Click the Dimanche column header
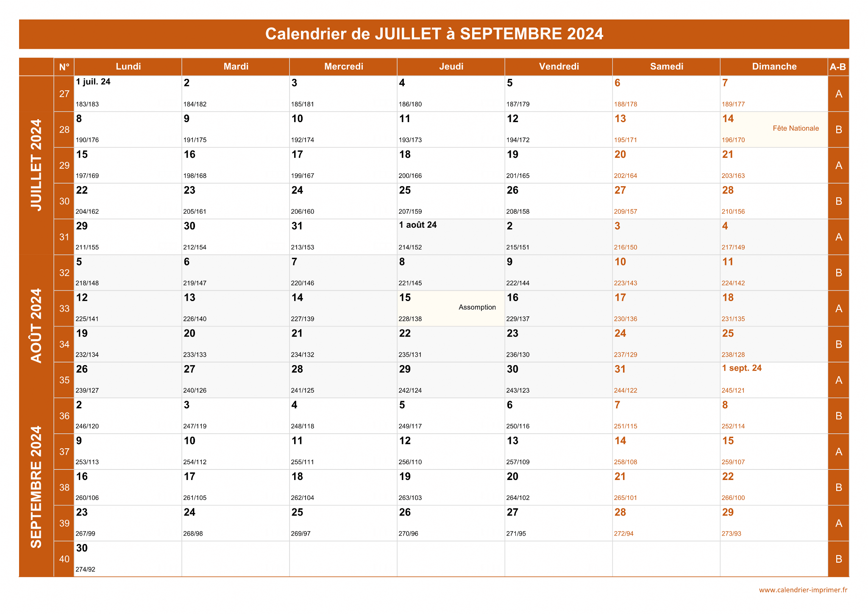This screenshot has width=868, height=614. tap(774, 67)
